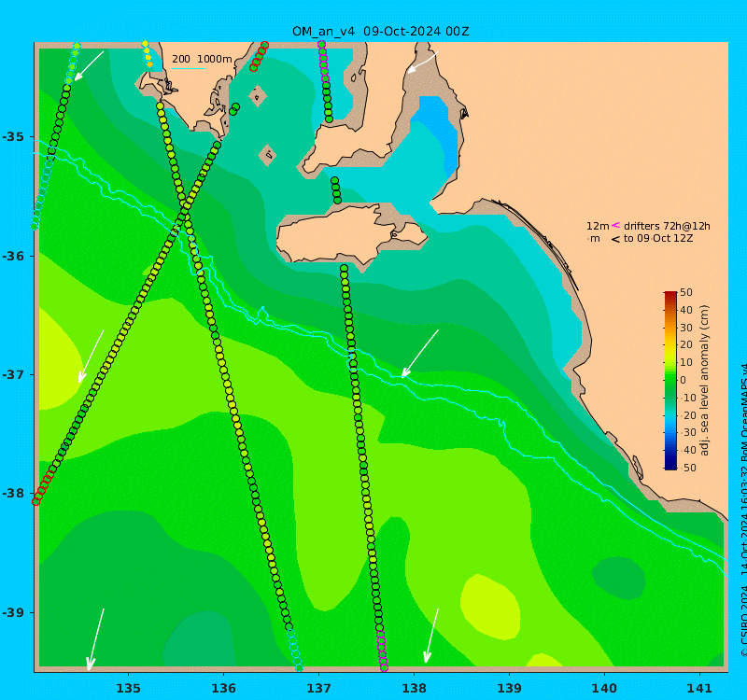Select the "adj. sea level anomaly (cm)" label
The width and height of the screenshot is (747, 700).
705,380
